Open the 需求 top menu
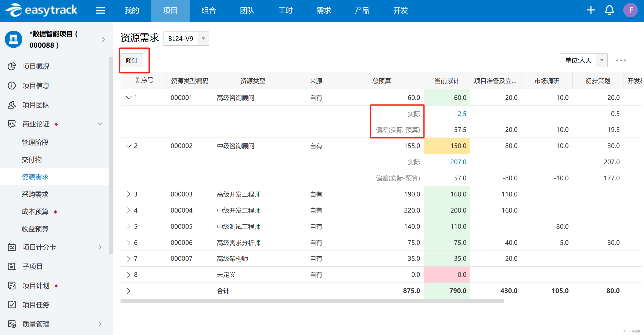 pyautogui.click(x=324, y=11)
